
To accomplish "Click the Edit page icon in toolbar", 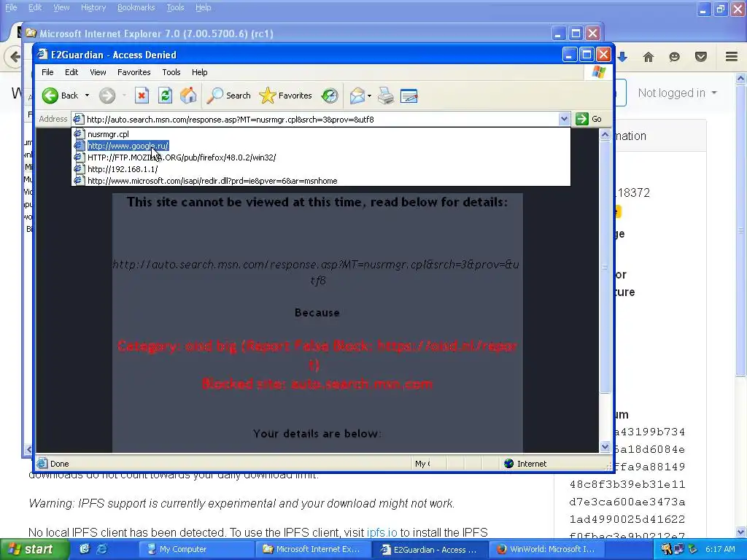I will [x=409, y=96].
